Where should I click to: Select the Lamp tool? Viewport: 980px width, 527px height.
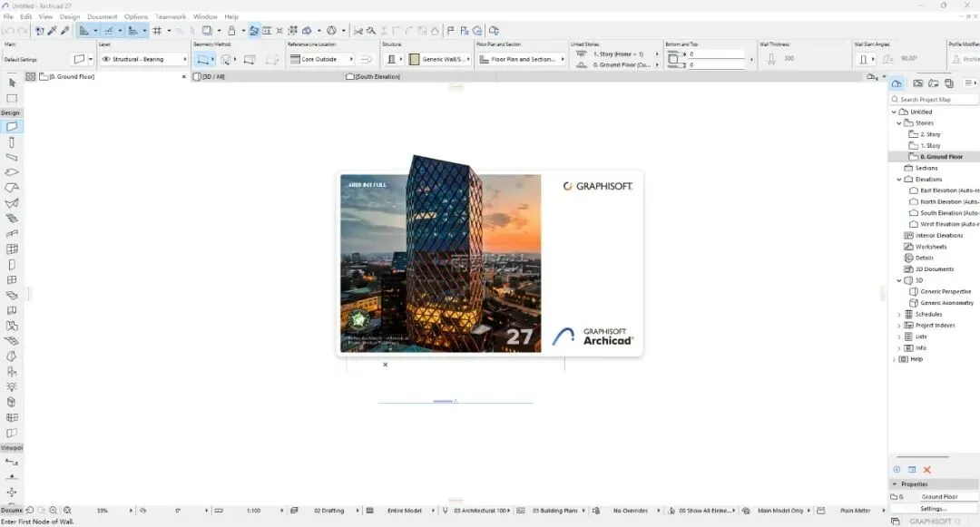tap(12, 387)
